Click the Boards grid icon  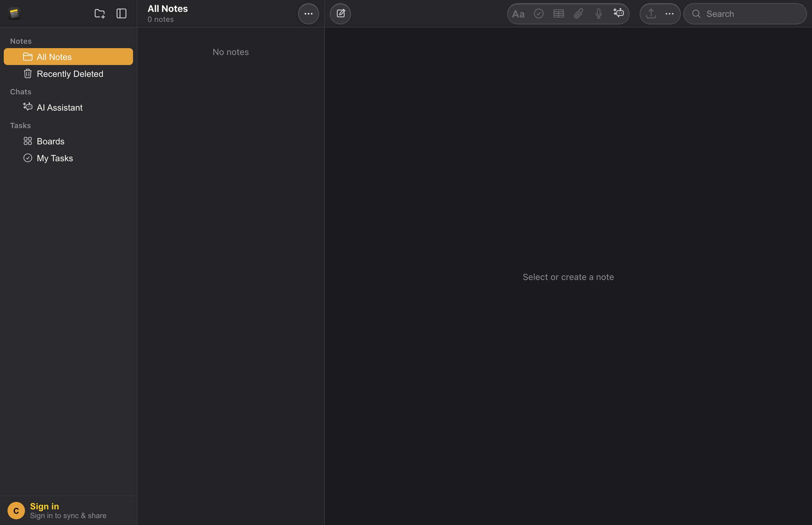(x=27, y=141)
